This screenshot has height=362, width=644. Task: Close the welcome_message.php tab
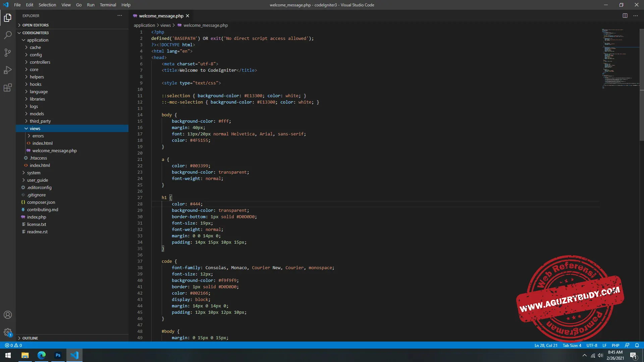pos(187,16)
